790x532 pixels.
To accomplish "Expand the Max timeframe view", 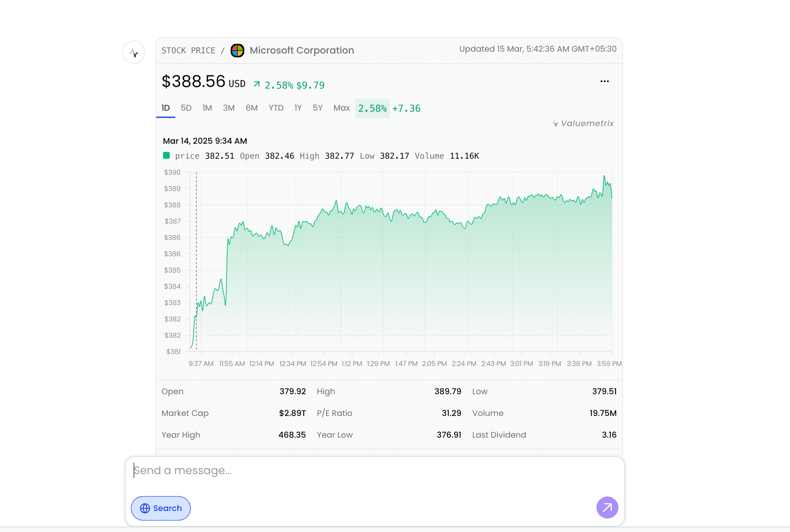I will 342,108.
